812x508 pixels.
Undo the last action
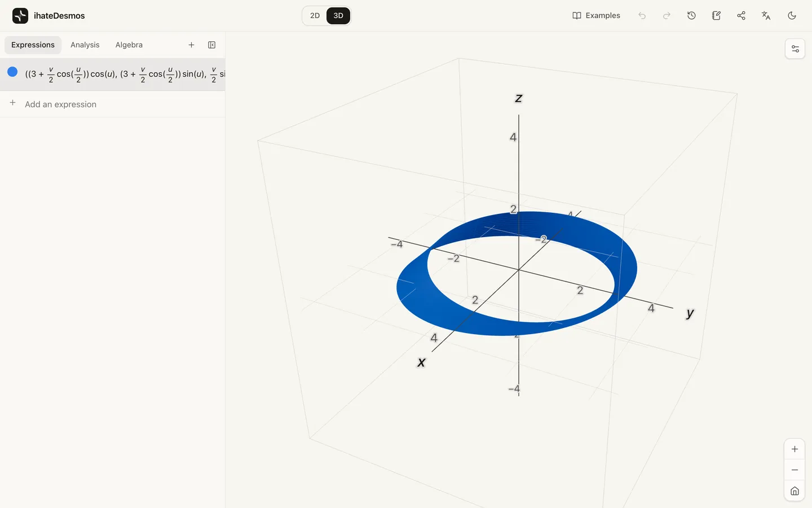(x=642, y=16)
